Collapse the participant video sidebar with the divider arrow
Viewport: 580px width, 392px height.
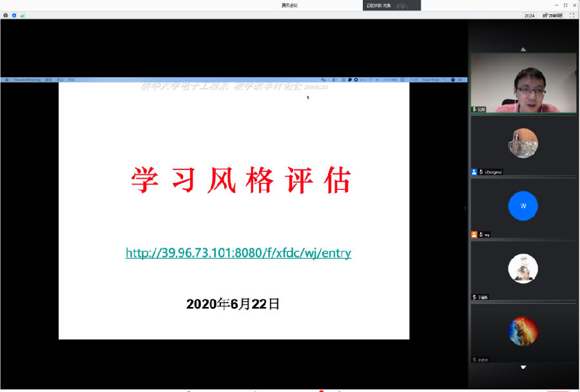465,208
